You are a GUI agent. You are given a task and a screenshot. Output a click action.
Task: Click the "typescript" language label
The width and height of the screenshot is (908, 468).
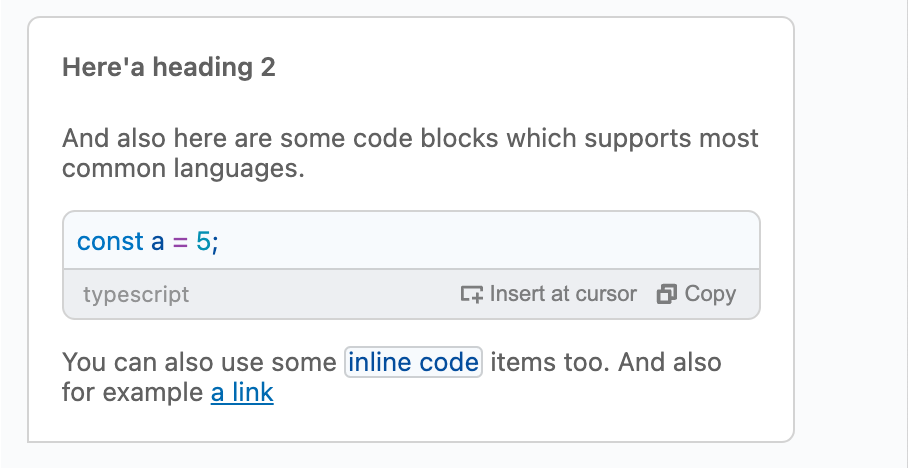point(136,294)
